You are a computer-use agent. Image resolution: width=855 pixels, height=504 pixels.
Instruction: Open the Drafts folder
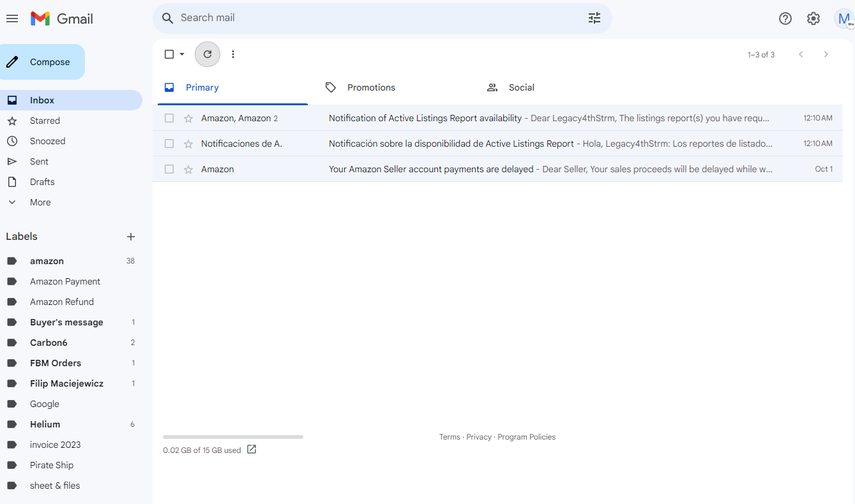[71, 182]
